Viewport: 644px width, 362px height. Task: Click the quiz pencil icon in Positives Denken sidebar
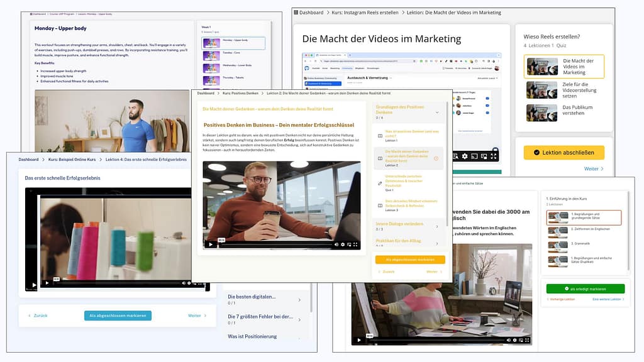pyautogui.click(x=380, y=184)
